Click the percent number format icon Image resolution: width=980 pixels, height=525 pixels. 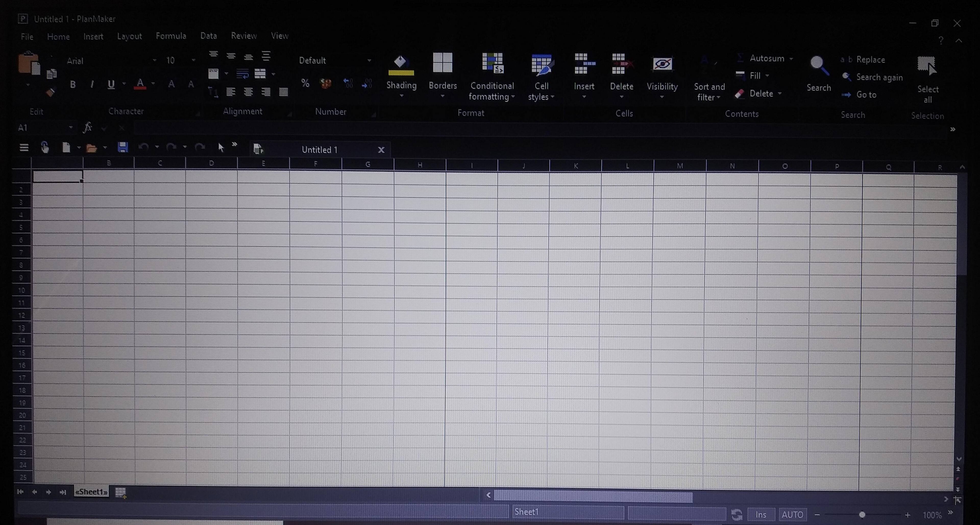[305, 83]
